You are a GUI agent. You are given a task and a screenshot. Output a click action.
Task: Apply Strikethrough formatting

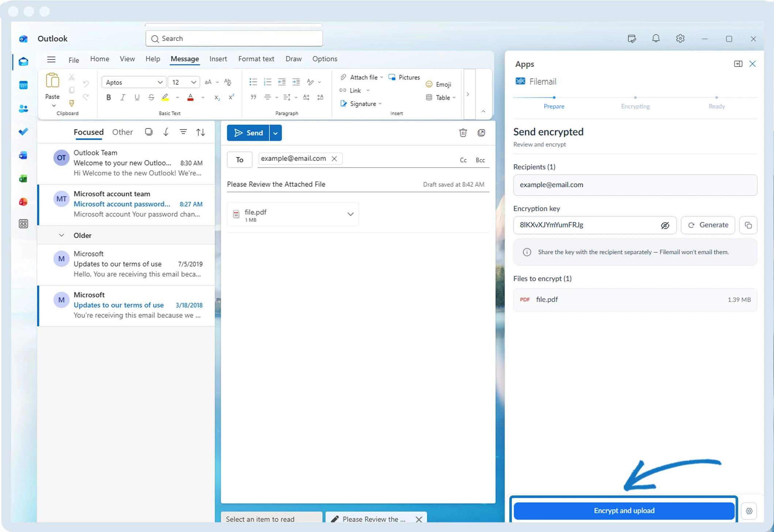[151, 97]
